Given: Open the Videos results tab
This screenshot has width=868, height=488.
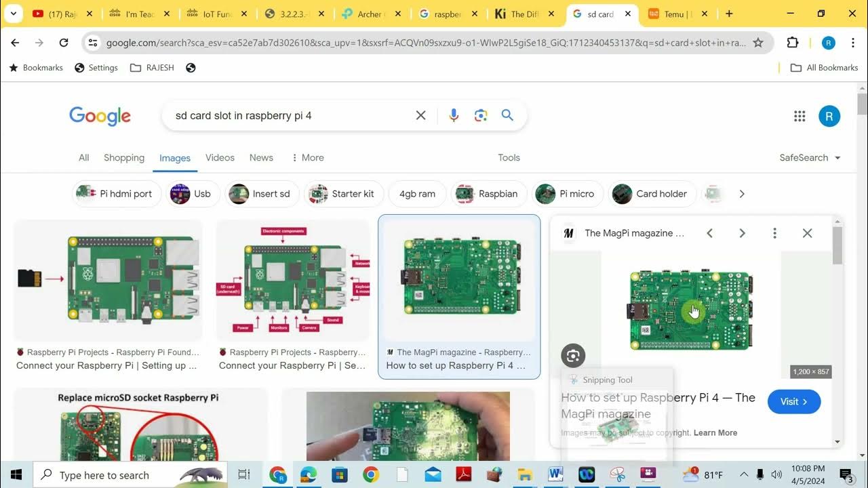Looking at the screenshot, I should pos(220,157).
